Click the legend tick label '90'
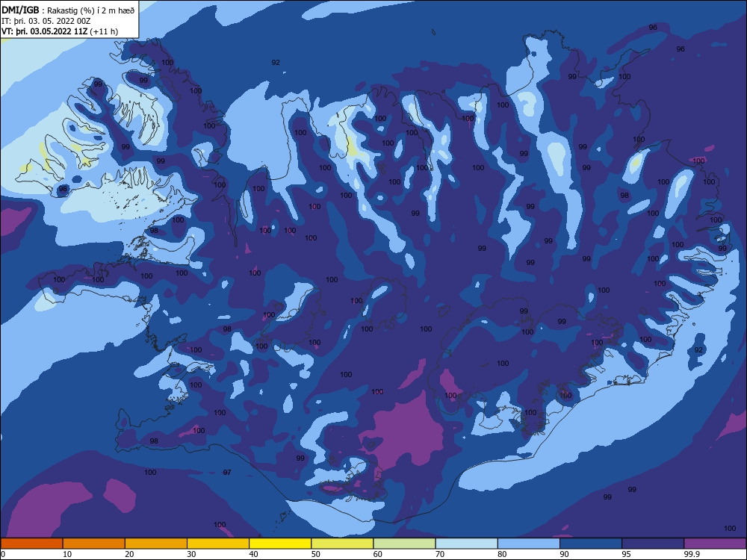747x560 pixels. tap(564, 554)
